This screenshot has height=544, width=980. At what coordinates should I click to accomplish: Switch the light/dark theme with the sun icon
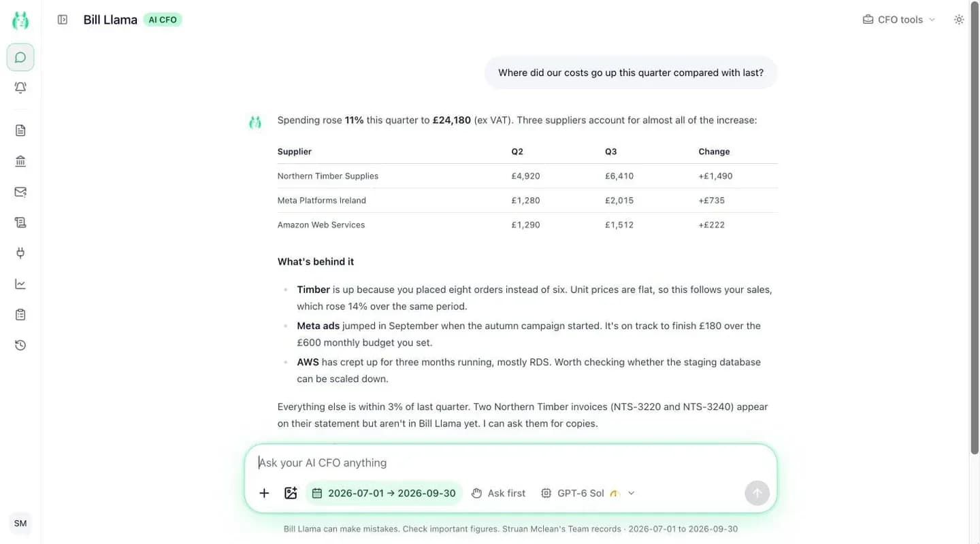(959, 20)
